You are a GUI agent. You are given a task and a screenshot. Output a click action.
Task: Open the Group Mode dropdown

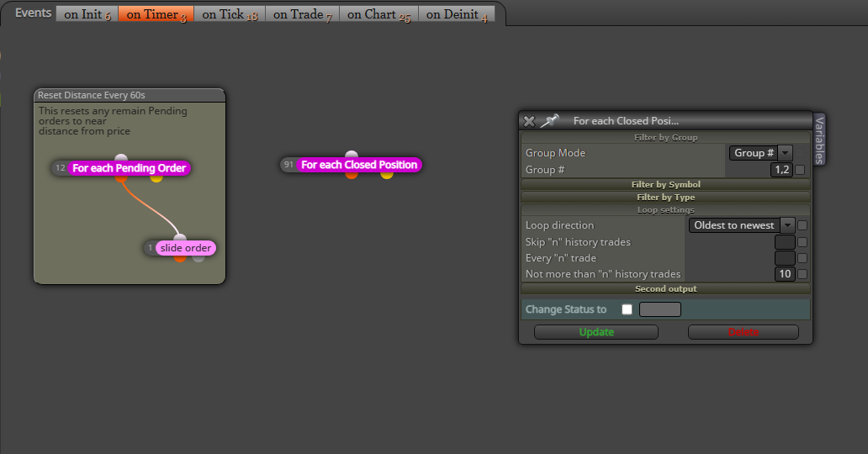(760, 153)
